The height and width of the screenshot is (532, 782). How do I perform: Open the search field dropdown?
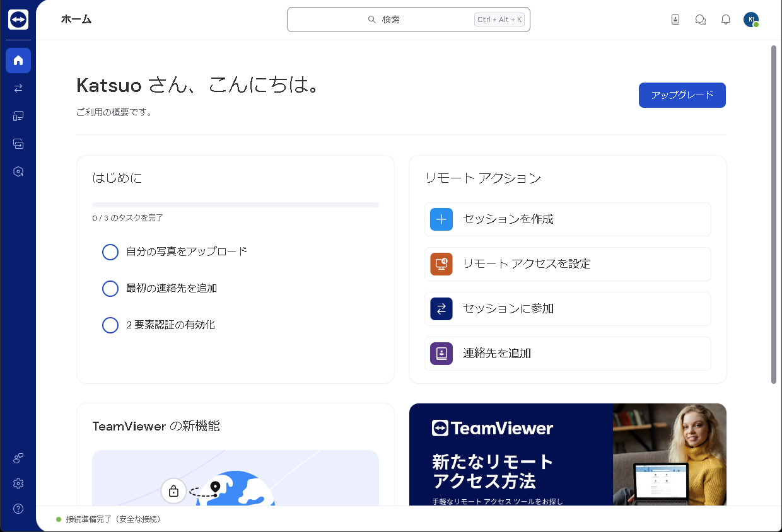point(408,20)
